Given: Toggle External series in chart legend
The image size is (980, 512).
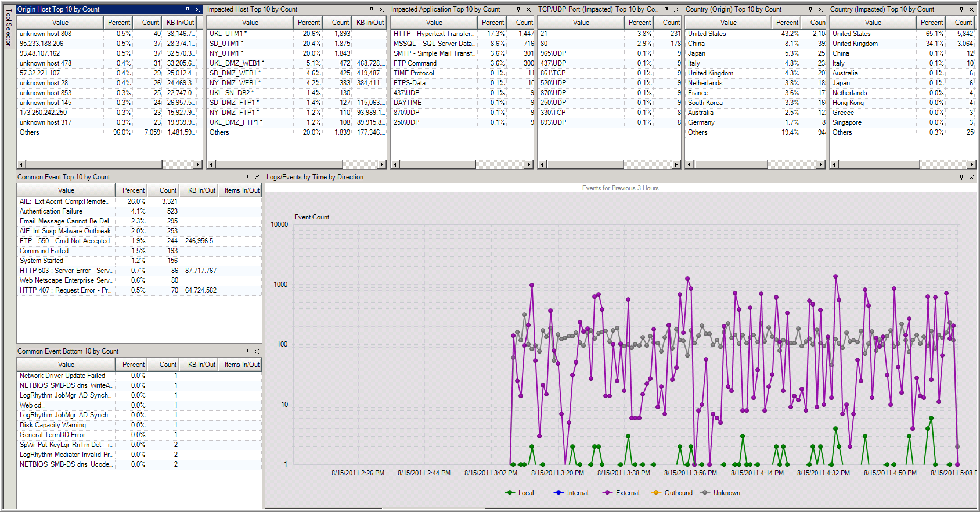Looking at the screenshot, I should point(627,493).
